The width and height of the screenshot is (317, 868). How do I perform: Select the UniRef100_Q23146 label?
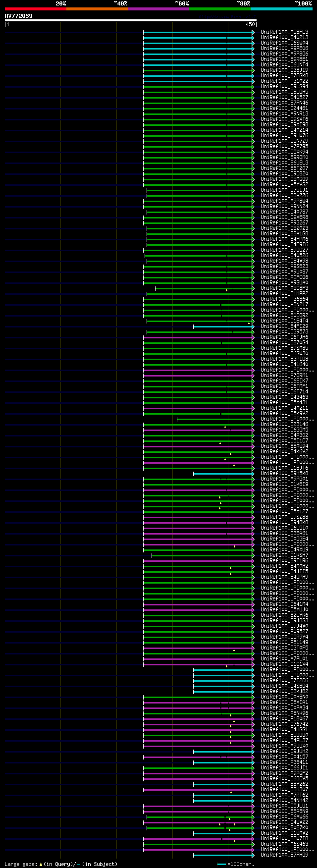[x=284, y=425]
